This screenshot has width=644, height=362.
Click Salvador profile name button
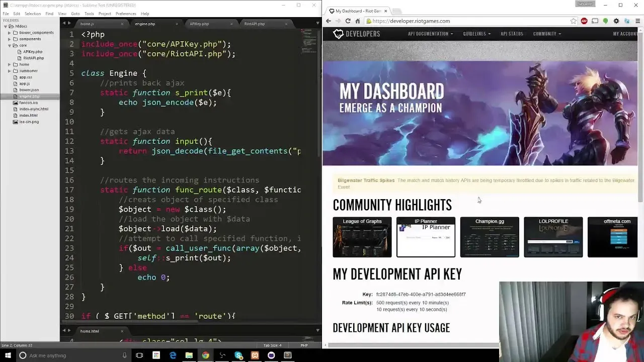(584, 4)
